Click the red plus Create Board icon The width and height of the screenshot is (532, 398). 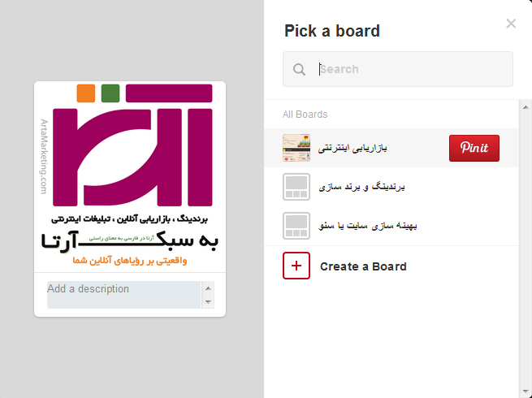pyautogui.click(x=296, y=266)
